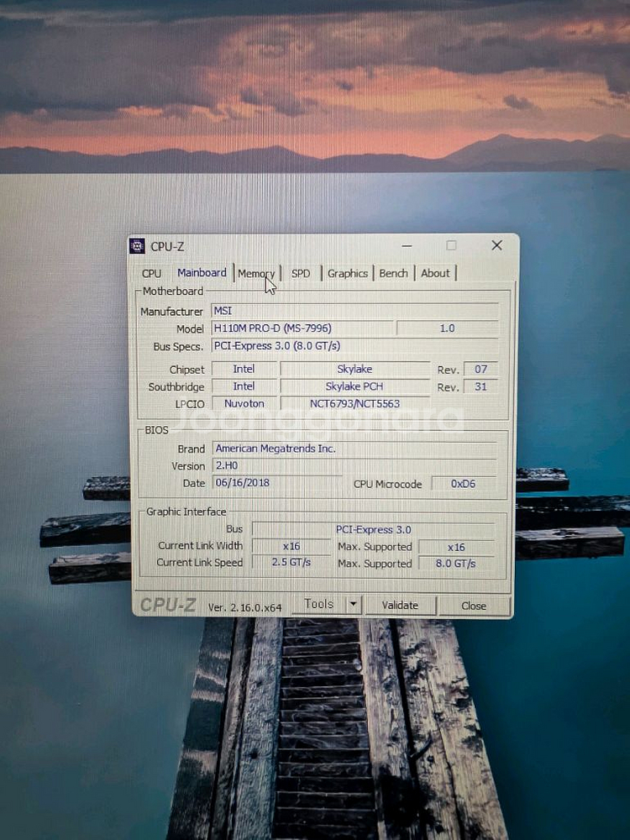Go to the SPD tab
The width and height of the screenshot is (630, 840).
pos(301,273)
